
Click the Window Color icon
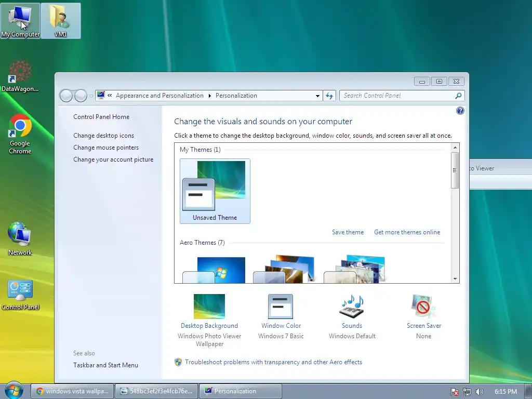281,306
